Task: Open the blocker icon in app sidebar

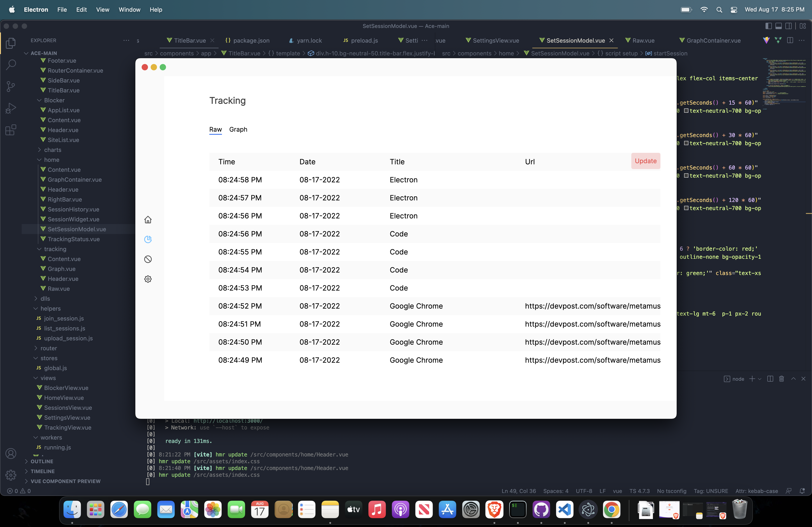Action: pos(148,259)
